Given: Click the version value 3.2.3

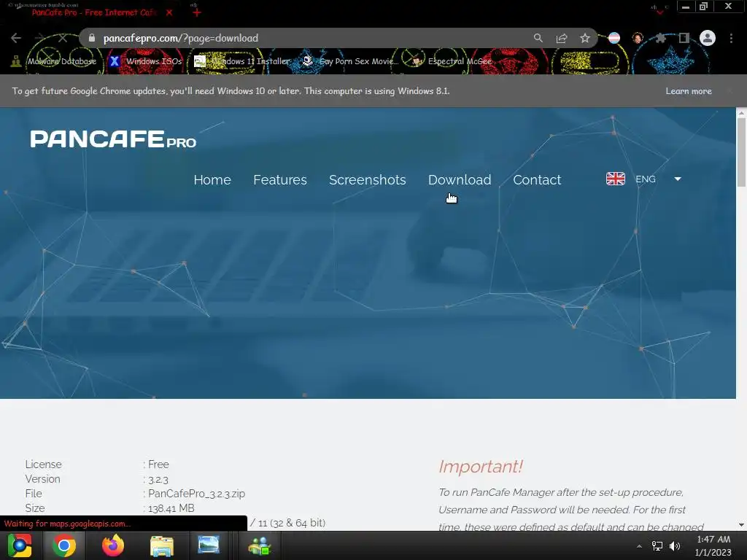Looking at the screenshot, I should [x=158, y=480].
